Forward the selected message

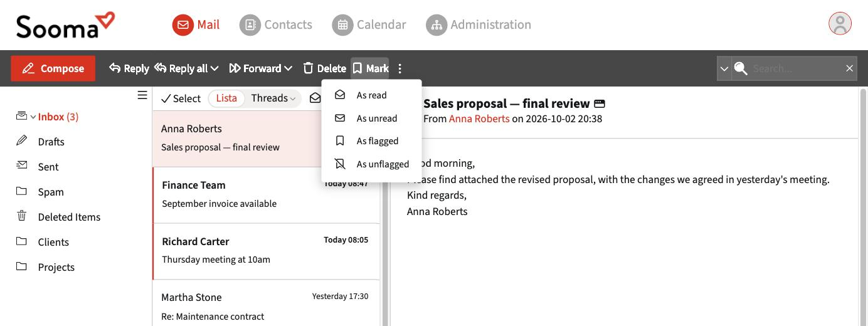point(255,68)
